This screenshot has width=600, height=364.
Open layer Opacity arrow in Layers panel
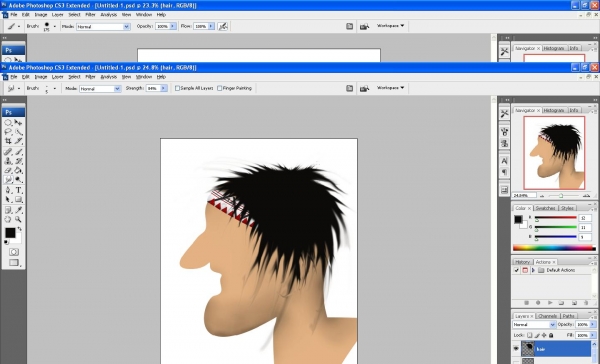tap(592, 324)
